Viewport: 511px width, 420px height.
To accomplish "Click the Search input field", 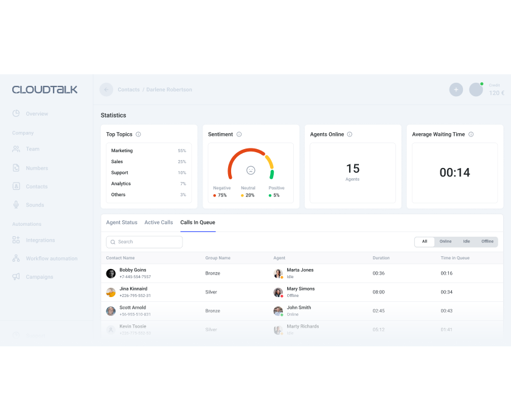I will coord(144,242).
